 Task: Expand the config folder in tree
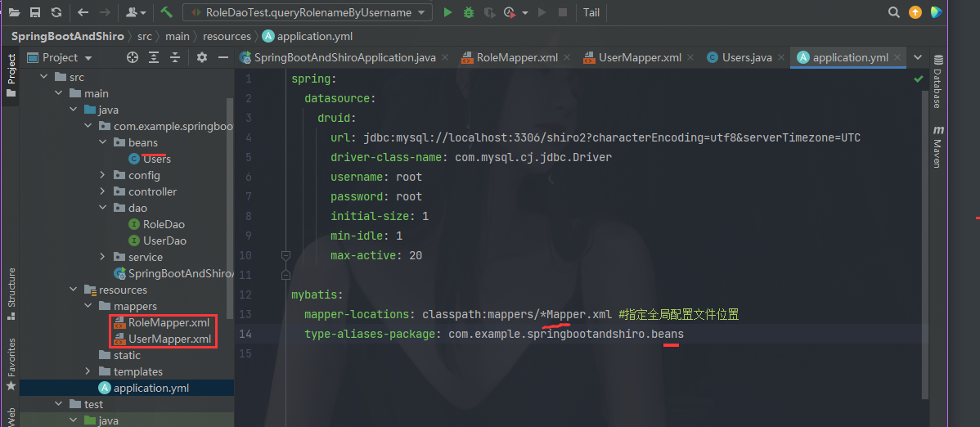[x=102, y=175]
